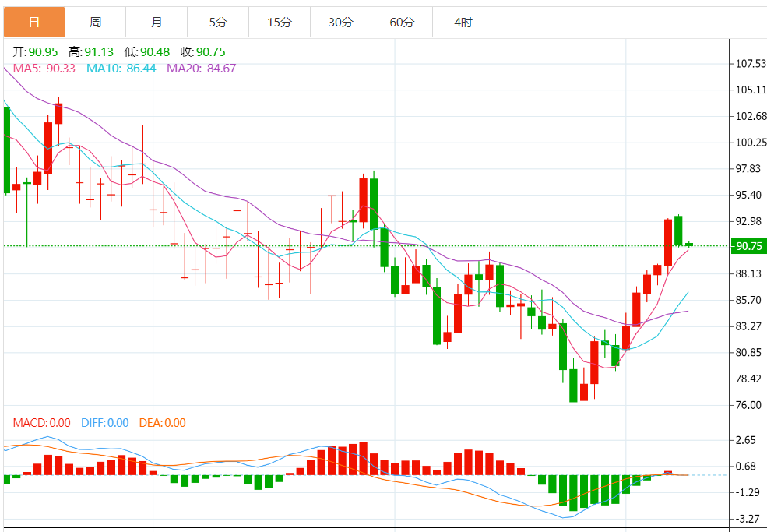Image resolution: width=767 pixels, height=532 pixels.
Task: Click the MA20: 84.67 indicator label
Action: coord(202,68)
